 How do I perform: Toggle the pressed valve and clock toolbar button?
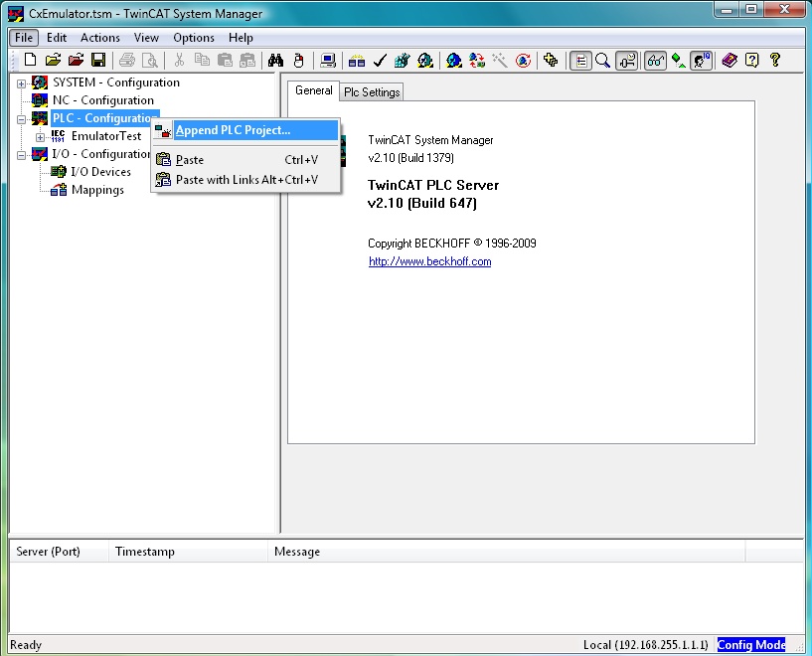626,61
